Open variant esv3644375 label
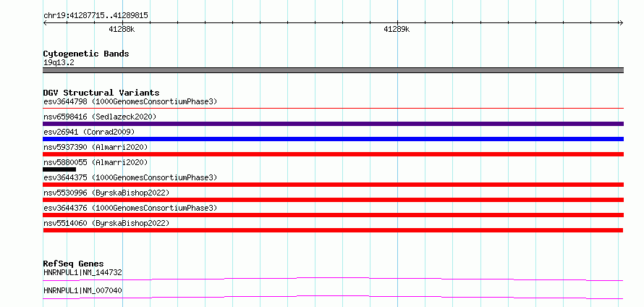Screen dimensions: 644x307 (x=130, y=177)
